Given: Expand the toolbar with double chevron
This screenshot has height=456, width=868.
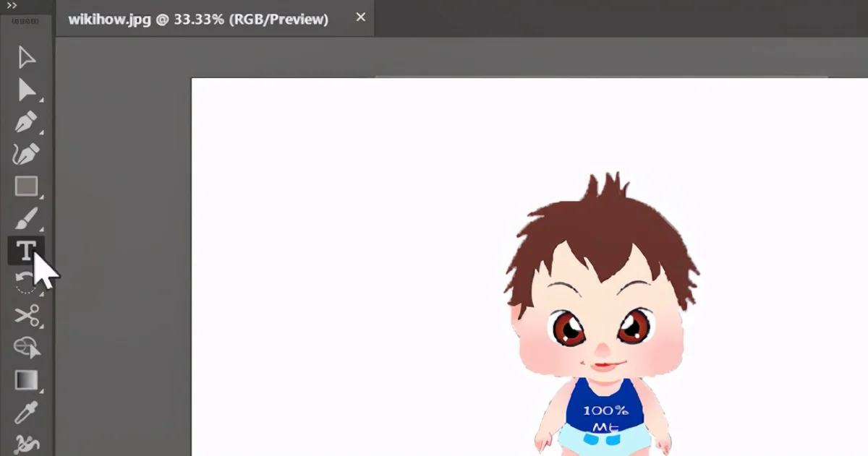Looking at the screenshot, I should [x=12, y=6].
